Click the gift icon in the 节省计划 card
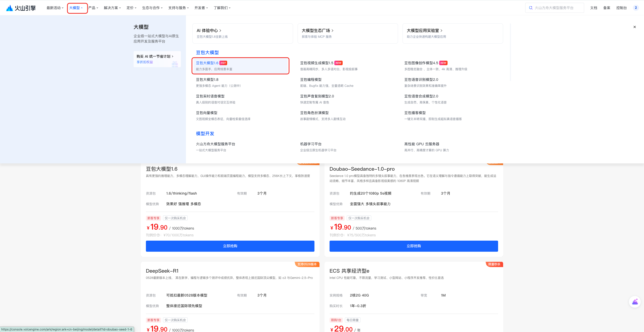 pyautogui.click(x=175, y=65)
